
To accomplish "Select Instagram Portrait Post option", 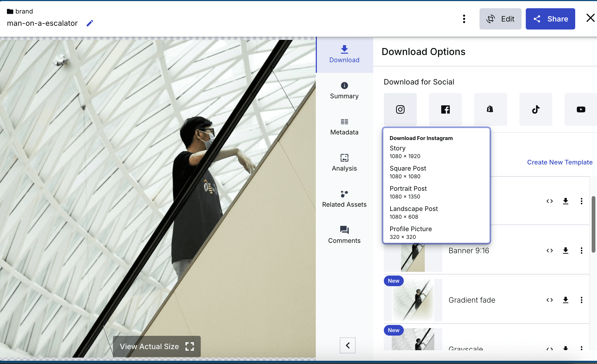I will pyautogui.click(x=436, y=192).
